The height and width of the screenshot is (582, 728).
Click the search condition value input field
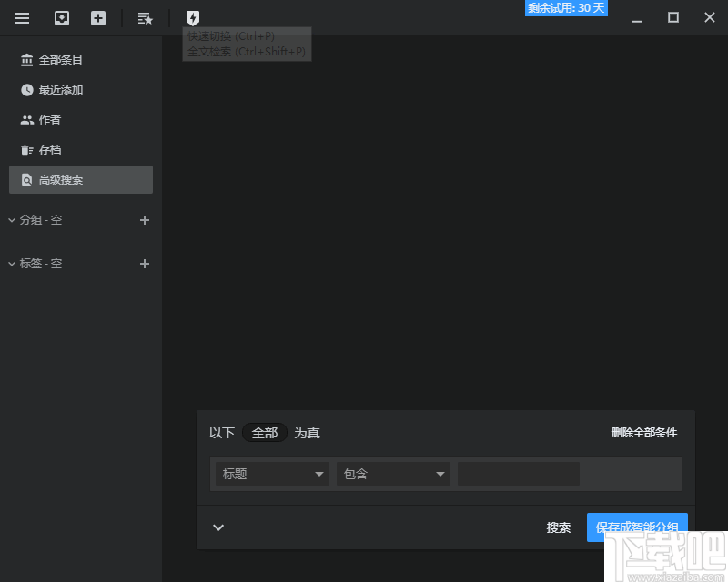[519, 474]
